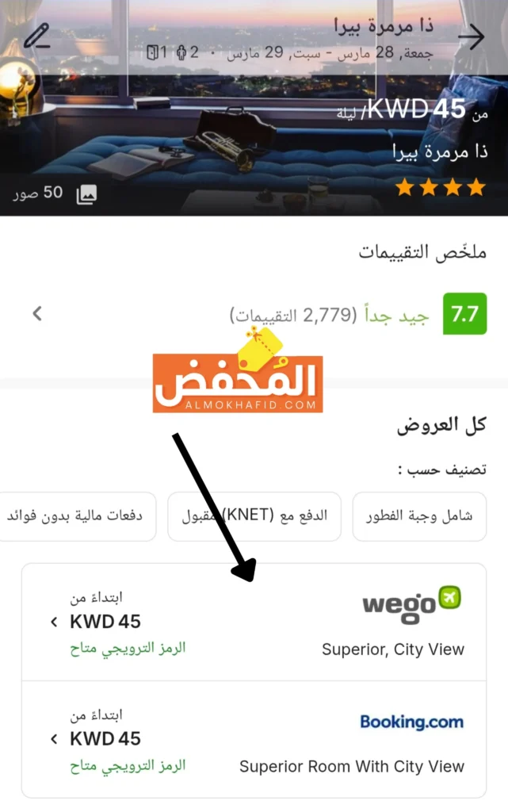
Task: Open the 2,779 reviews link
Action: tap(293, 314)
